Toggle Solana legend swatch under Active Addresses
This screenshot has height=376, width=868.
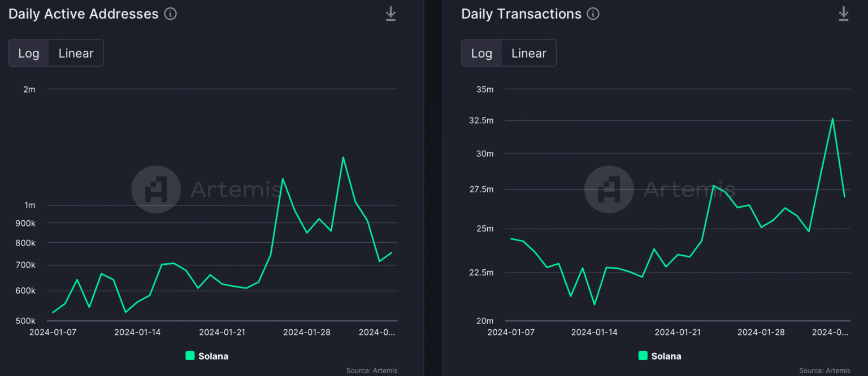pos(190,356)
